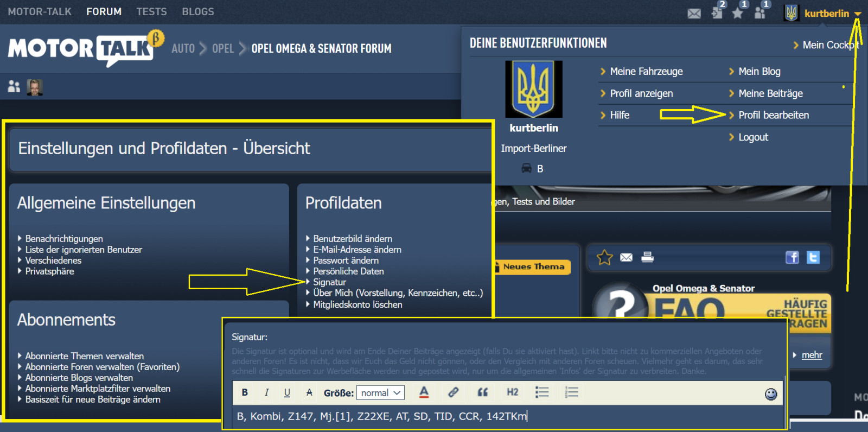Pick text color with the A icon
Viewport: 868px width, 432px height.
(x=424, y=392)
